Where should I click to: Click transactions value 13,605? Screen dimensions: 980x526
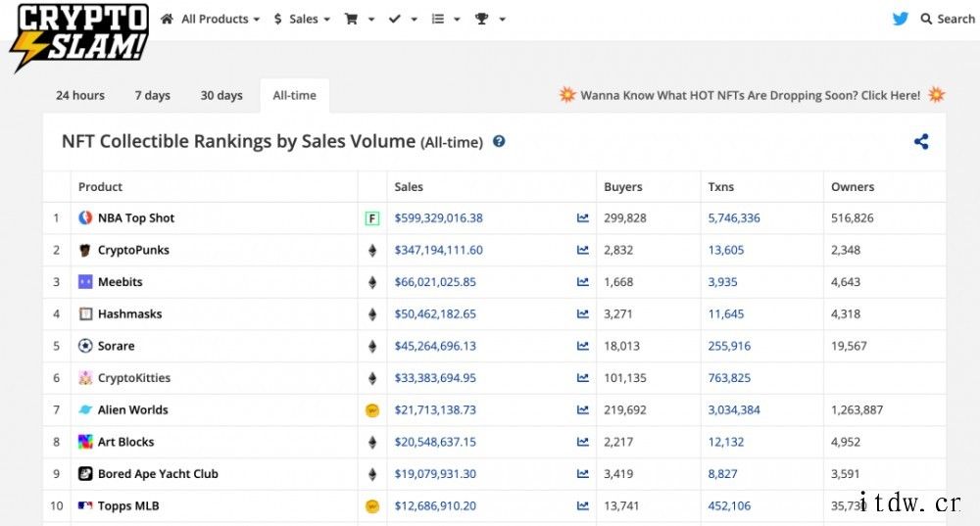[x=726, y=250]
